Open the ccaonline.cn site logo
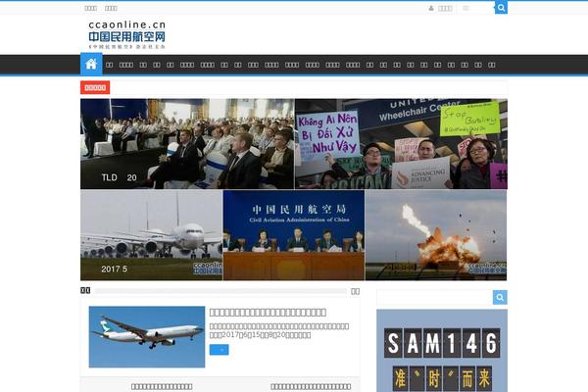This screenshot has width=588, height=392. (x=126, y=34)
